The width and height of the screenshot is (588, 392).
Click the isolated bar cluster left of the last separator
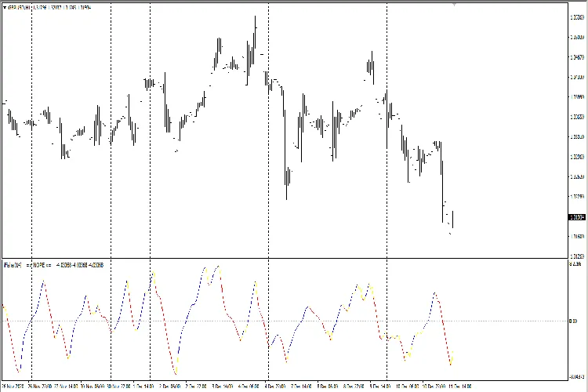click(370, 67)
